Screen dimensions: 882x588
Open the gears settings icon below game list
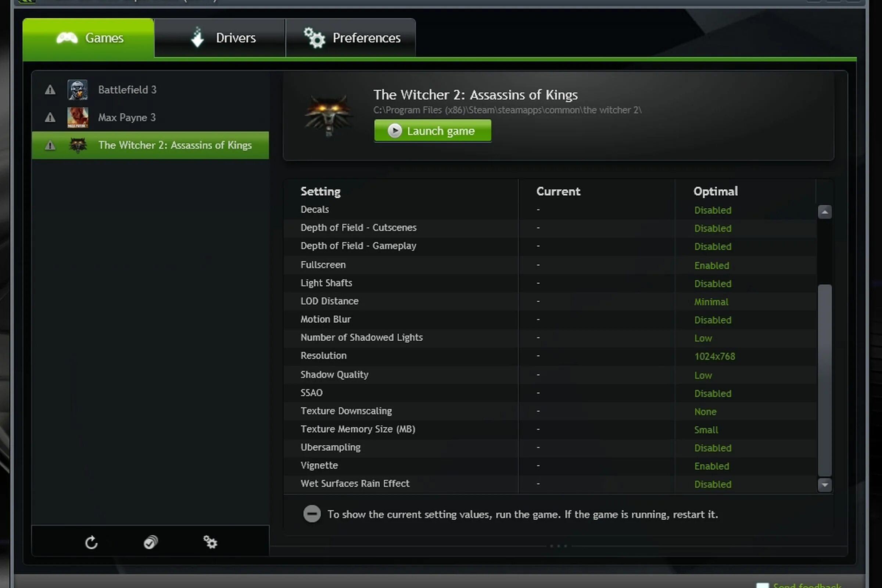210,542
